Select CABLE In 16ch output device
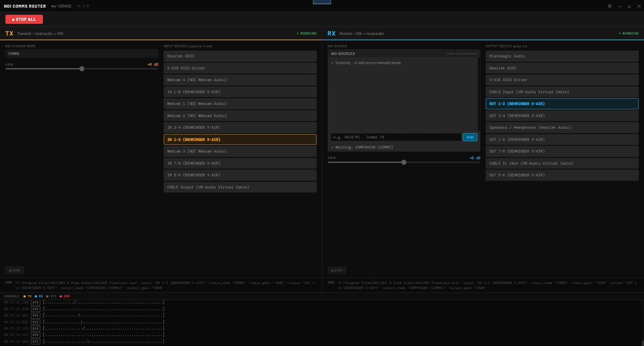This screenshot has width=644, height=346. (562, 163)
